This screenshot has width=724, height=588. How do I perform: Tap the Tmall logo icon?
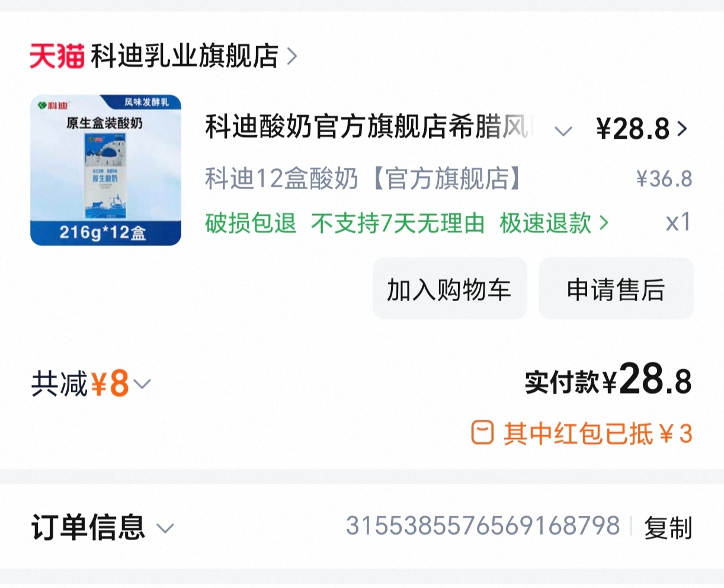[57, 56]
